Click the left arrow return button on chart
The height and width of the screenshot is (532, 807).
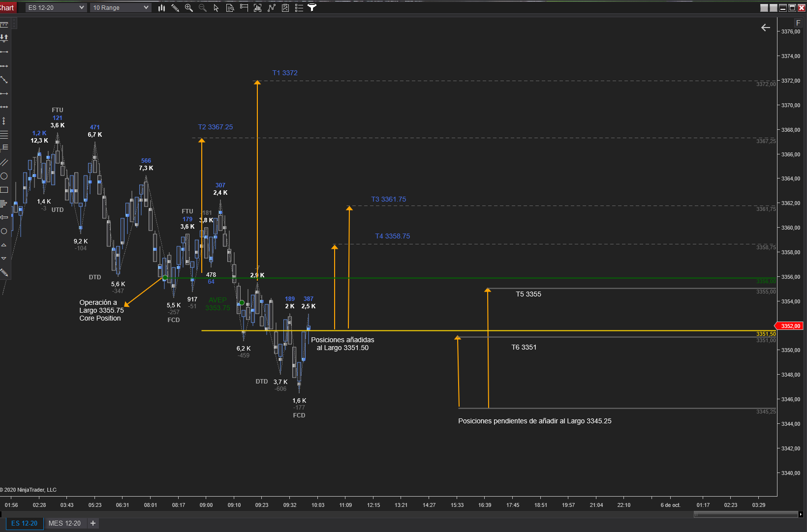pos(766,28)
